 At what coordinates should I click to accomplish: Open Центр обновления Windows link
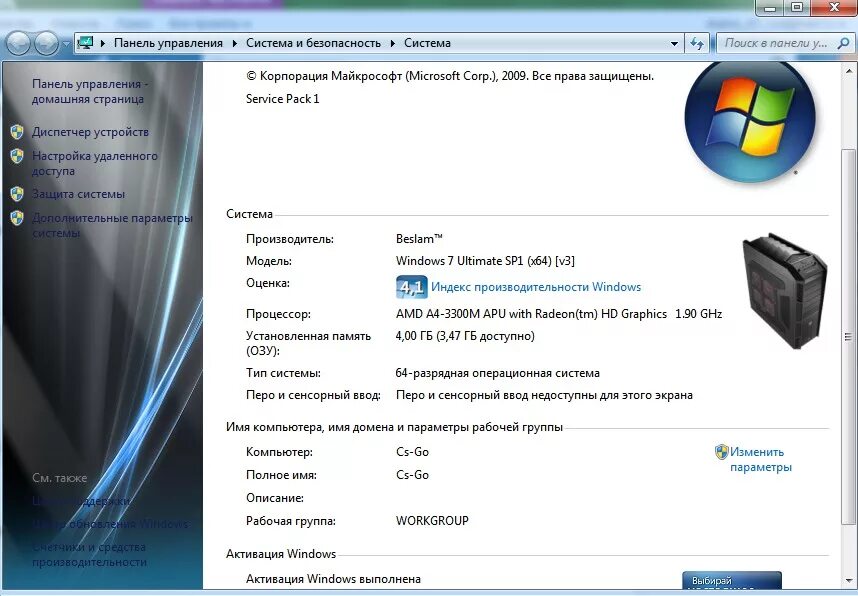pos(110,523)
